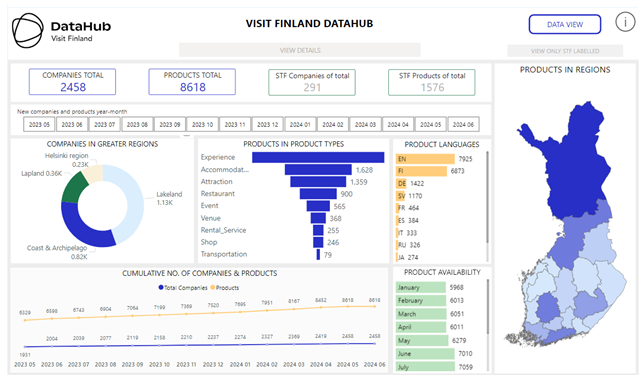Select the June availability bar

pyautogui.click(x=425, y=354)
